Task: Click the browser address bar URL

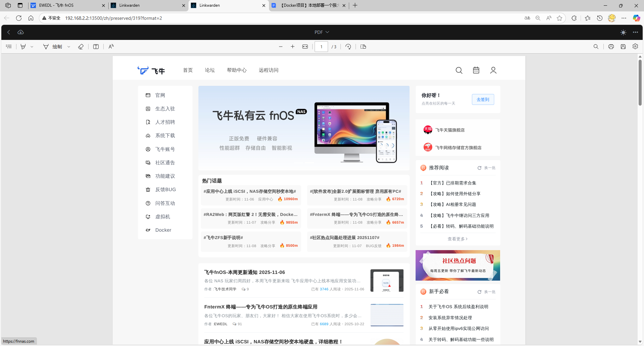Action: [113, 18]
